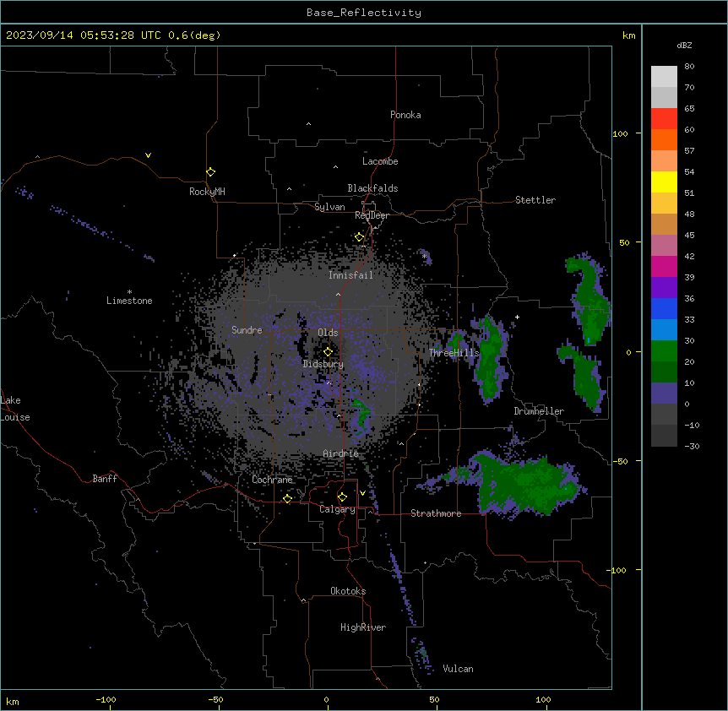The height and width of the screenshot is (711, 728).
Task: Click the asterisk marker above Limestone label
Action: (129, 292)
